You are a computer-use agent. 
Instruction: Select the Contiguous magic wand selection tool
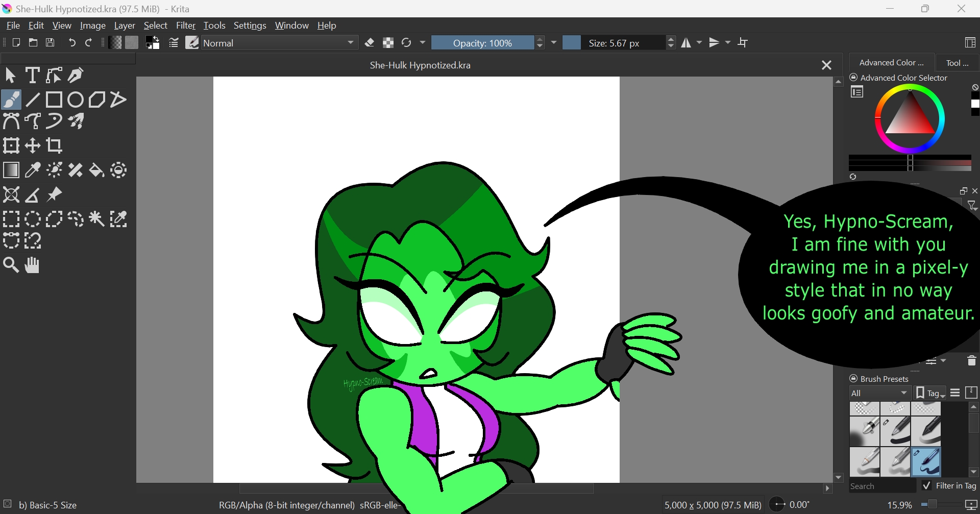pos(97,219)
